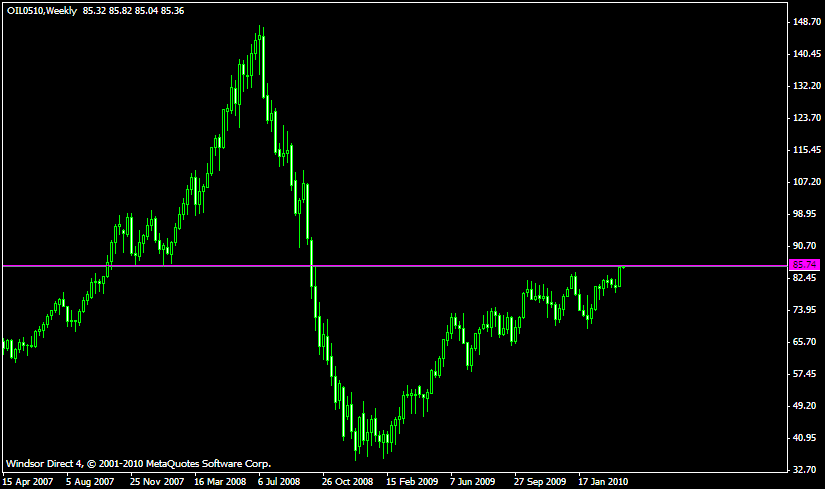Click the 17 Jan 2010 date label
Screen dimensions: 825x489
click(x=604, y=481)
